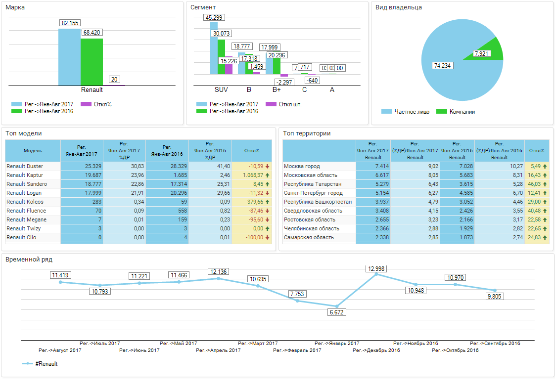Click down arrow beside -87,46
The width and height of the screenshot is (555, 392).
pos(268,211)
